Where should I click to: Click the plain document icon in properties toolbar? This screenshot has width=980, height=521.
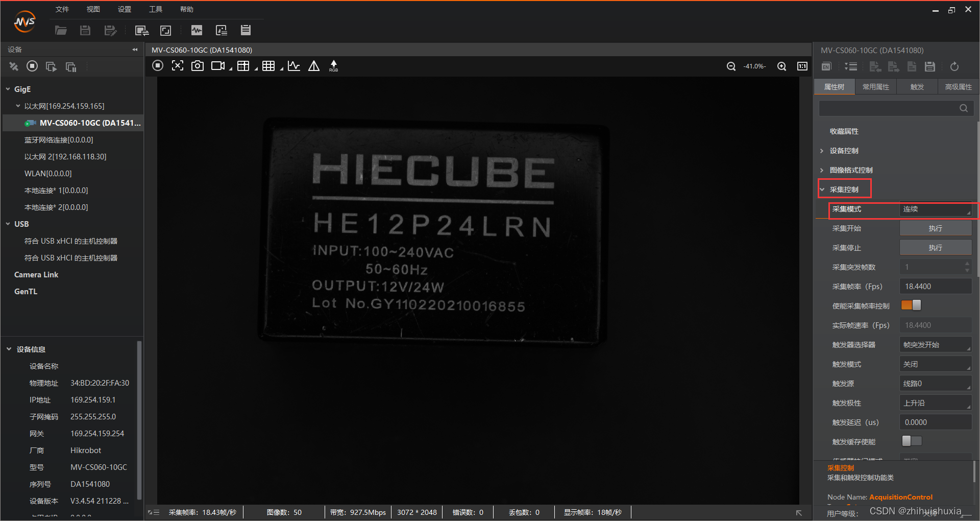click(912, 66)
